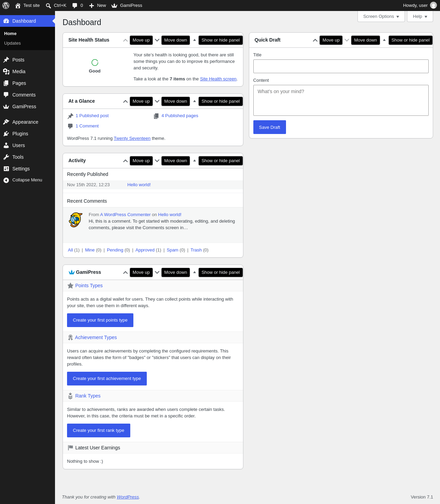
Task: Open the Test site home icon
Action: click(18, 5)
